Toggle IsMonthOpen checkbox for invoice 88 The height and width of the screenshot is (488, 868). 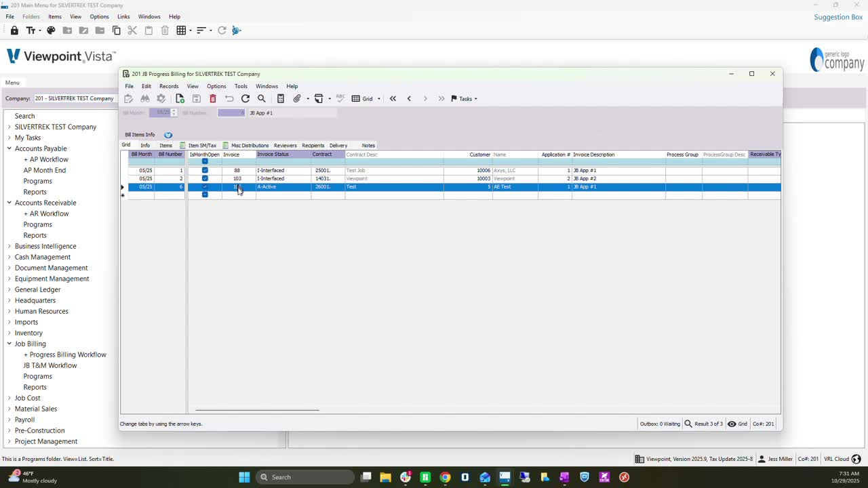[205, 171]
